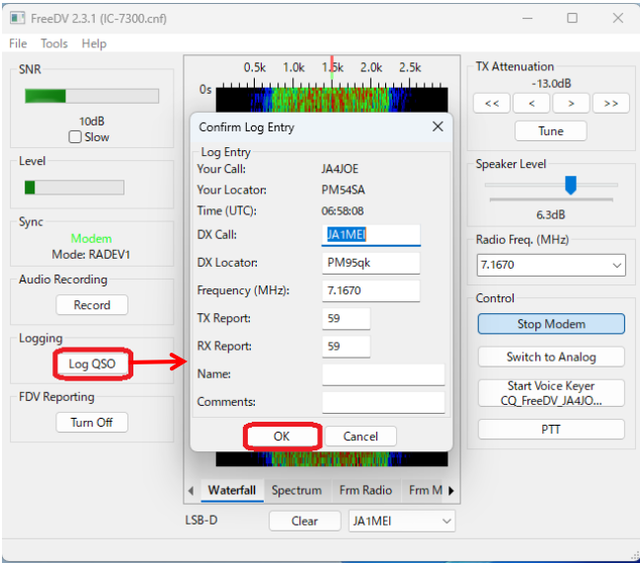Screen dimensions: 640x563
Task: Open the JA1MEI callsign dropdown
Action: pyautogui.click(x=447, y=521)
